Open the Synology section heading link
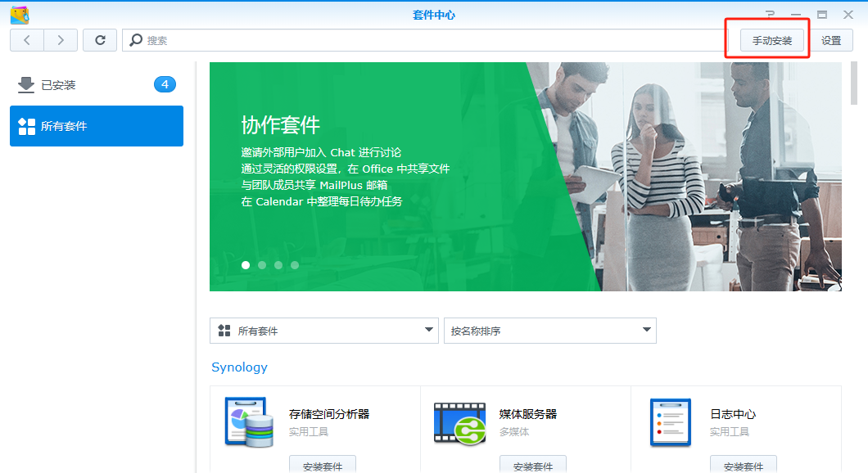This screenshot has width=868, height=473. click(x=239, y=367)
